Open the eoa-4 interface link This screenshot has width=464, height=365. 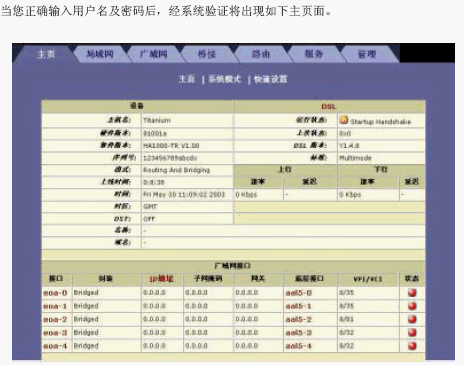55,346
